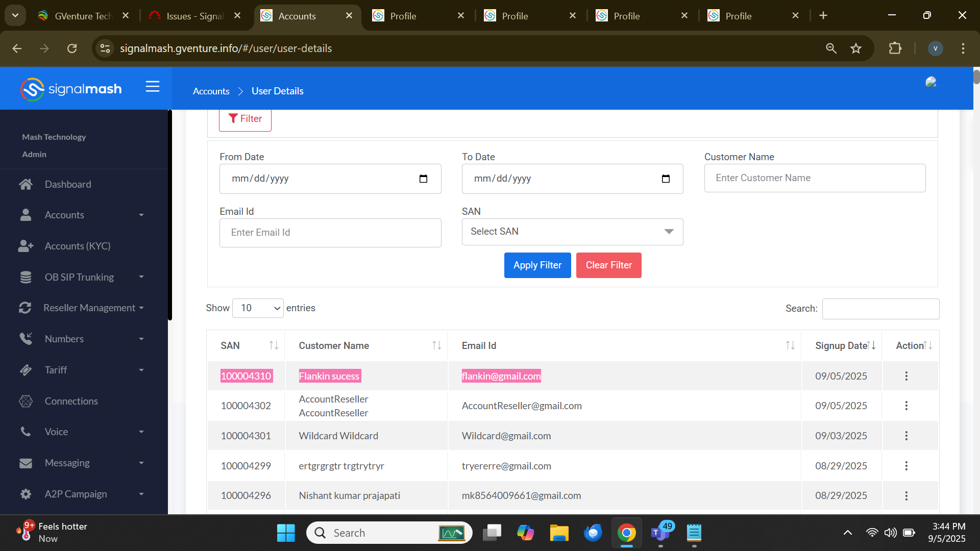
Task: Click the red Clear Filter button
Action: tap(608, 265)
